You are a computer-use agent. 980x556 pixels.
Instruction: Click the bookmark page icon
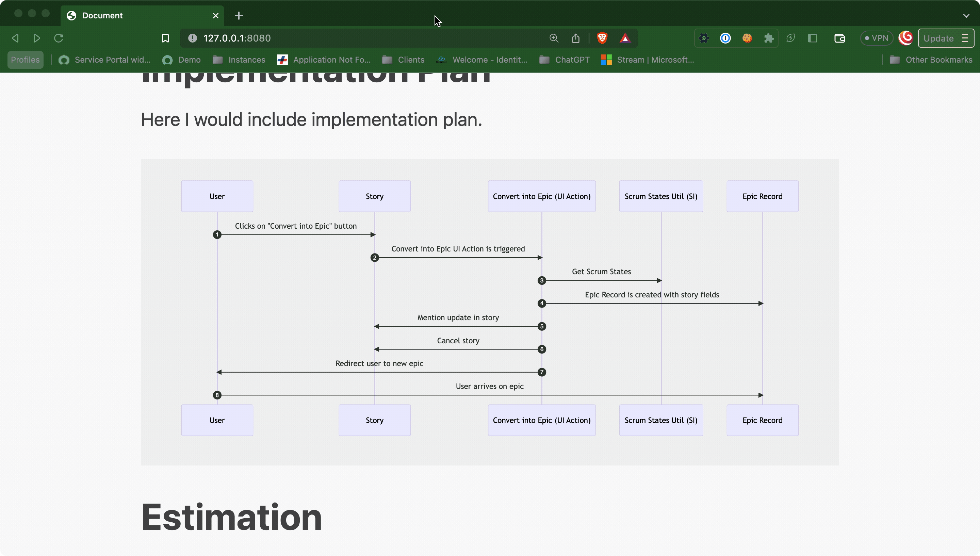(165, 38)
